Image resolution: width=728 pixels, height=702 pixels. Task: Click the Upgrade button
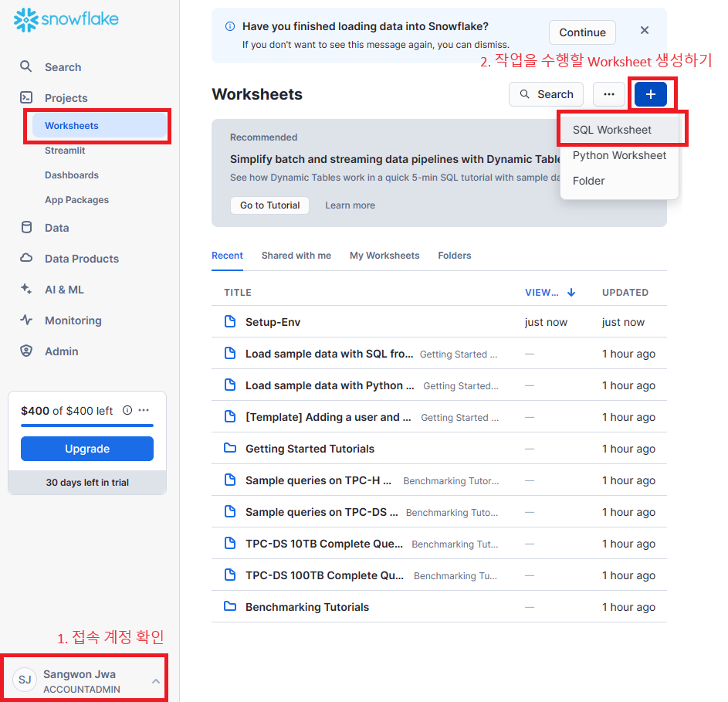87,449
